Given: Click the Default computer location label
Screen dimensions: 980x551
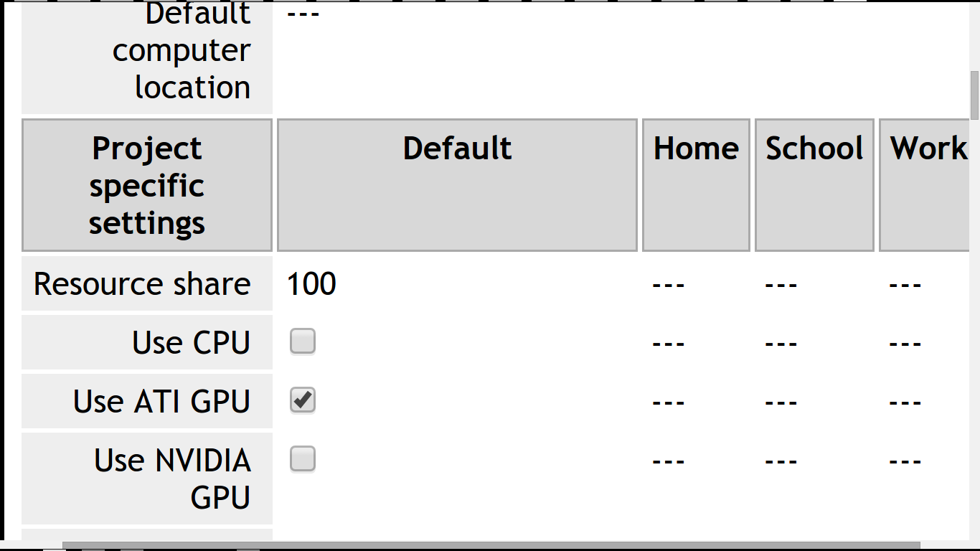Looking at the screenshot, I should click(x=181, y=50).
